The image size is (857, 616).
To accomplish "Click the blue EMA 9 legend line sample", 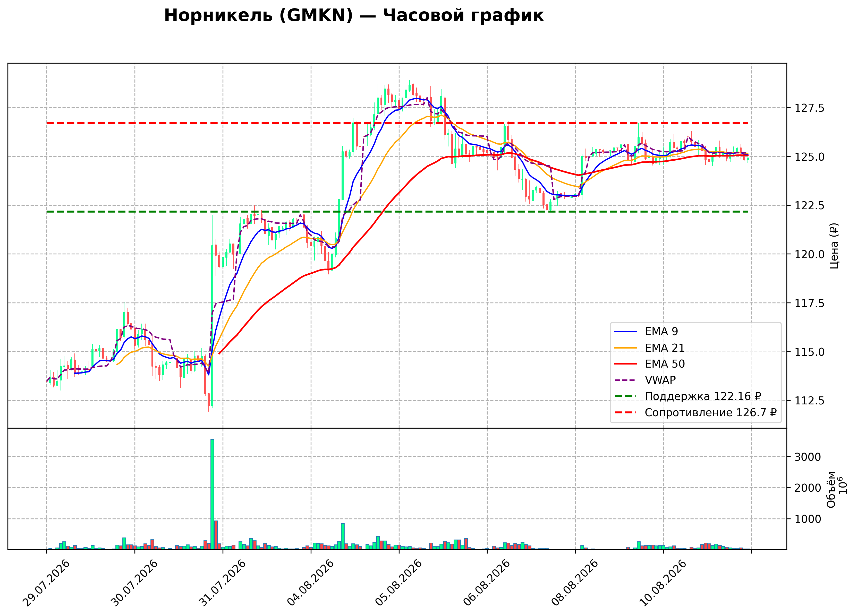I will pyautogui.click(x=626, y=332).
